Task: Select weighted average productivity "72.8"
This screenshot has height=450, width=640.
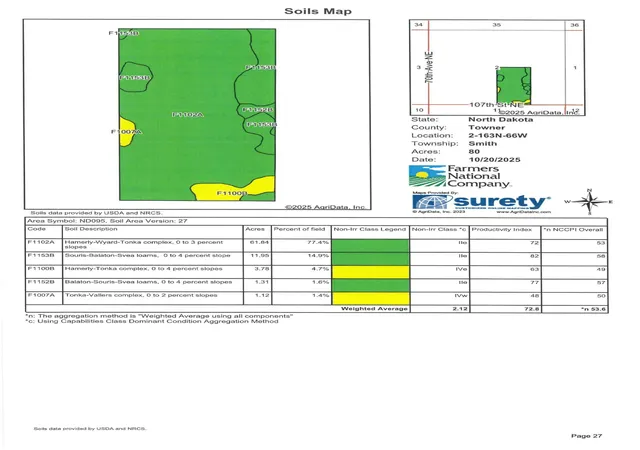Action: tap(532, 309)
